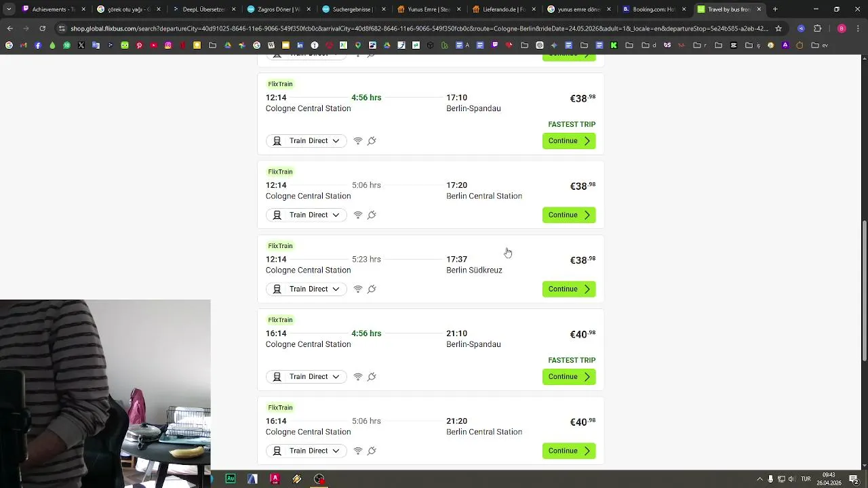Open the Gmail bookmark
The height and width of the screenshot is (488, 868).
(23, 45)
